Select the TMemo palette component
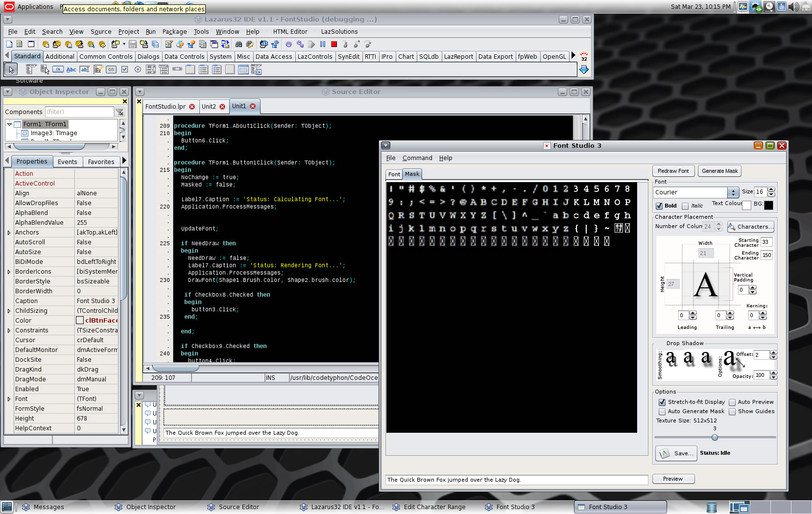 click(x=98, y=70)
